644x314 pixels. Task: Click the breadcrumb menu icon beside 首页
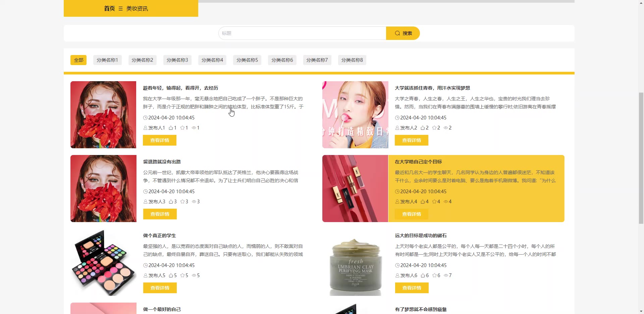click(x=121, y=9)
